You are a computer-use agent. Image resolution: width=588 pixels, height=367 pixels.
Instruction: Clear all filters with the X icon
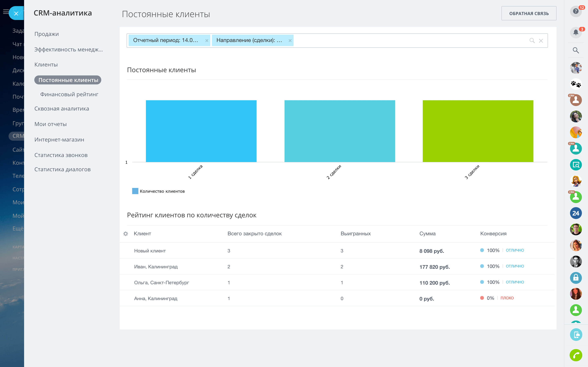coord(541,41)
